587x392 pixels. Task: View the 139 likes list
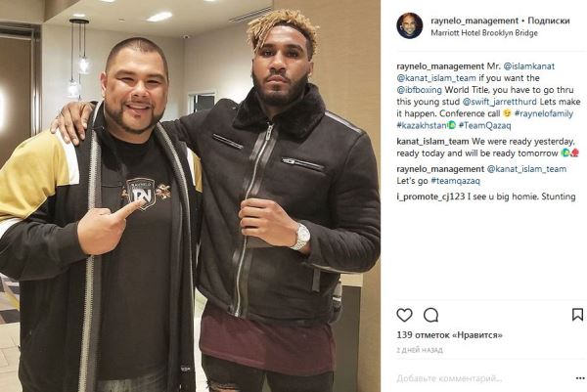[450, 334]
